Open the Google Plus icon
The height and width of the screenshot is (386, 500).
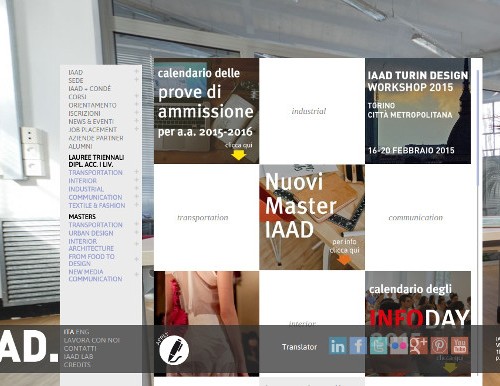[419, 346]
